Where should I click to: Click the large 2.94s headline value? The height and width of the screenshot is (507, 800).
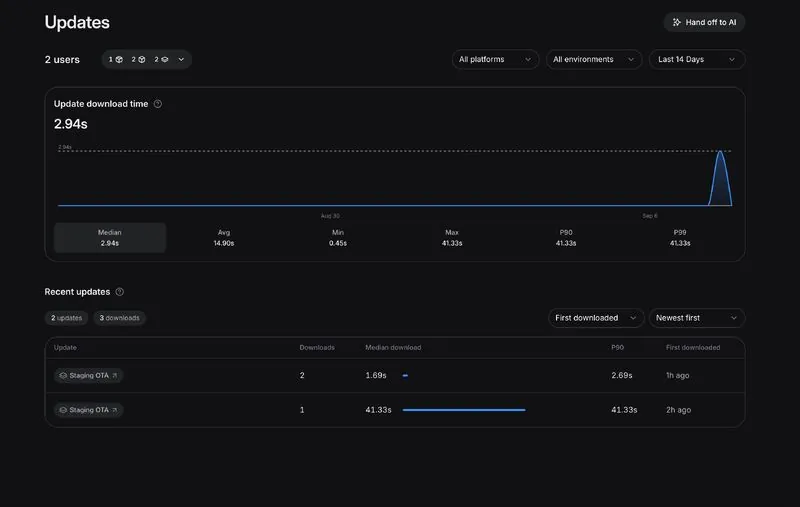(x=70, y=124)
